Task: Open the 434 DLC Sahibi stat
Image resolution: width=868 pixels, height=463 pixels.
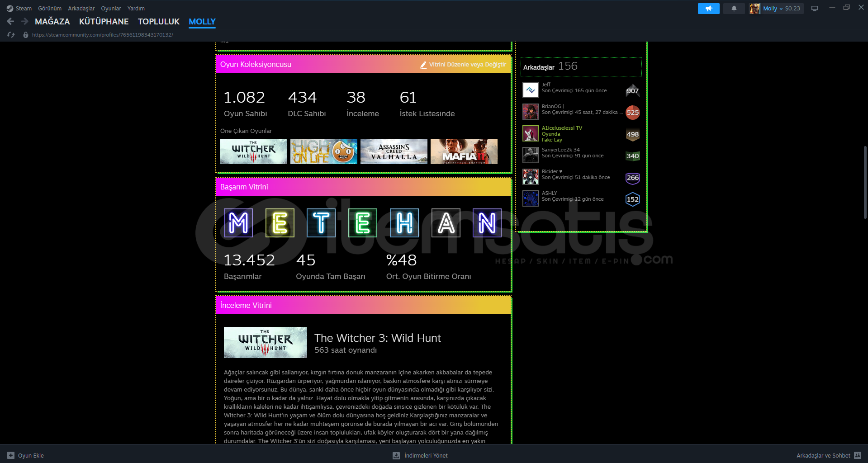Action: pos(307,104)
